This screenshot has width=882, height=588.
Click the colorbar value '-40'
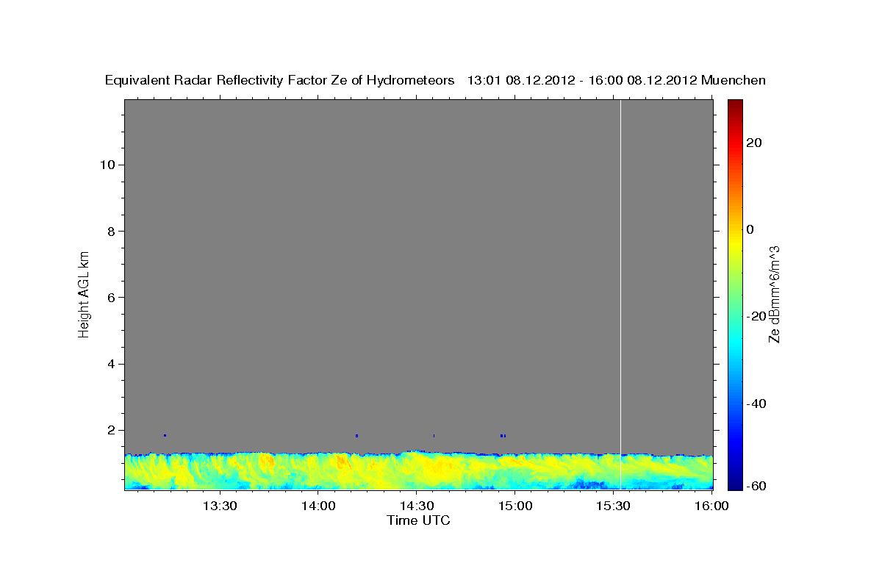[x=756, y=404]
